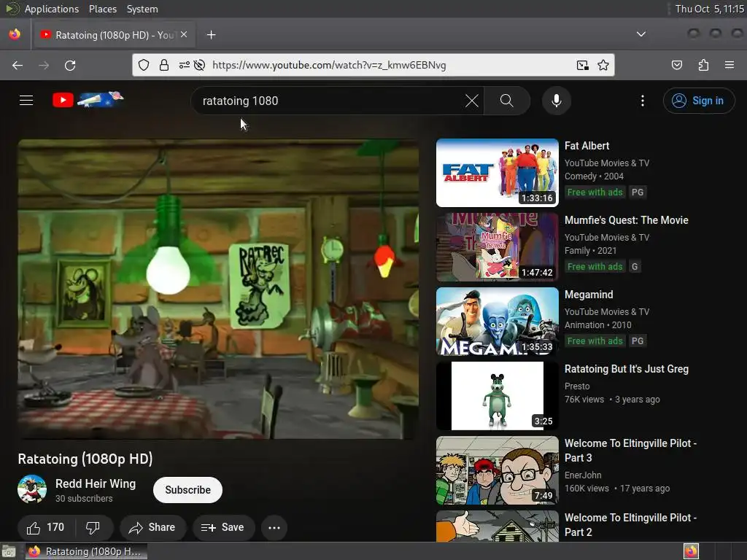Open a new tab with the plus
Screen dimensions: 747x560
(x=212, y=35)
